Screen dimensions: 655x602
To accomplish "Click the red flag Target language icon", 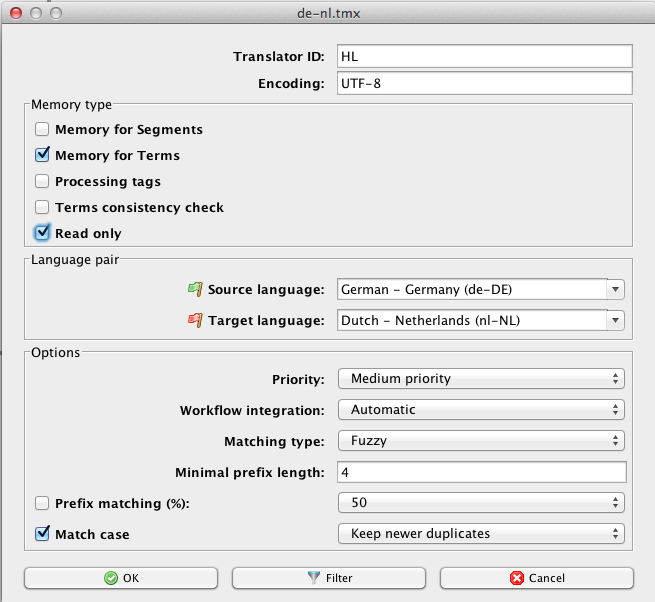I will coord(194,321).
